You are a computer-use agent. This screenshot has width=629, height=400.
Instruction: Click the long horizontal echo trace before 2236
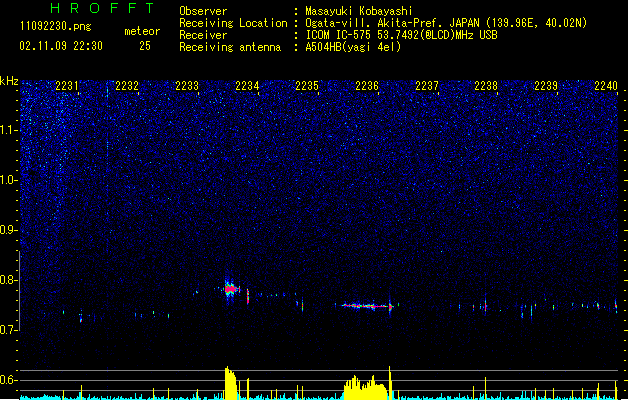[367, 306]
